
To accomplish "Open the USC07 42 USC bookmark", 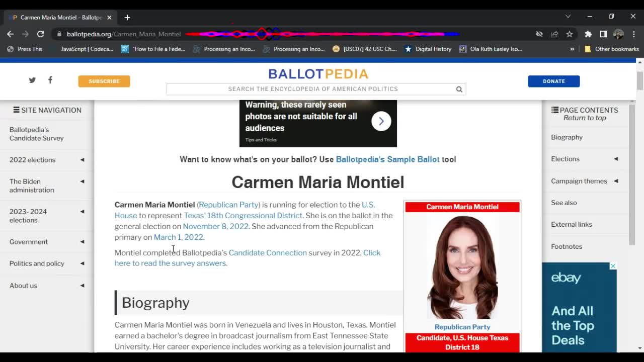I will 365,49.
